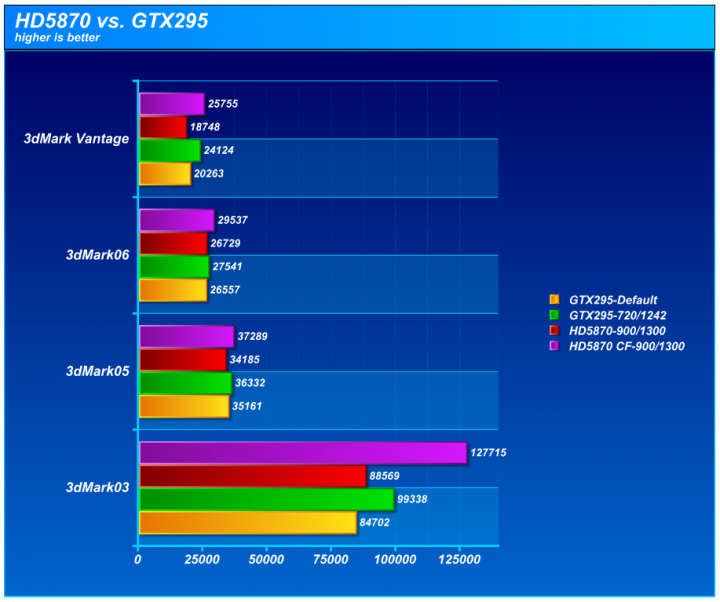This screenshot has width=720, height=602.
Task: Click the data label 99338
Action: (x=412, y=499)
